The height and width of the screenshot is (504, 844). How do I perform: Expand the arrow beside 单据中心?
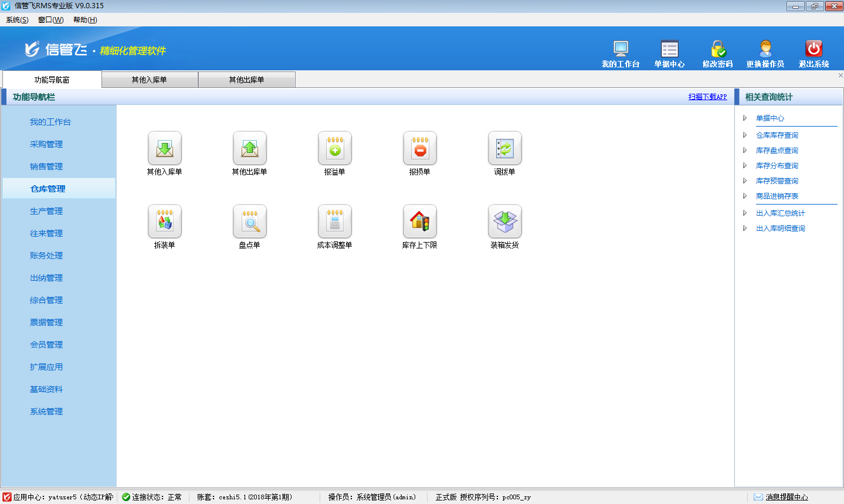pos(745,118)
